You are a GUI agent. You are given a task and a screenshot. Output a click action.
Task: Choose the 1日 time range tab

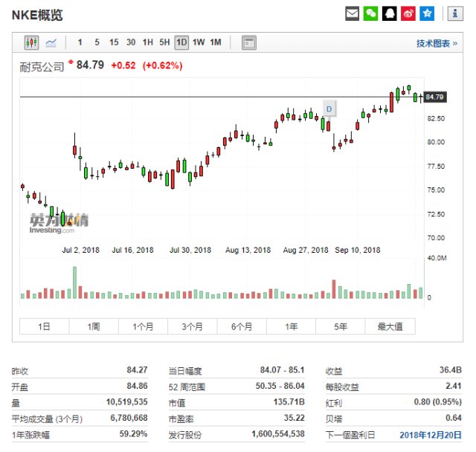45,326
